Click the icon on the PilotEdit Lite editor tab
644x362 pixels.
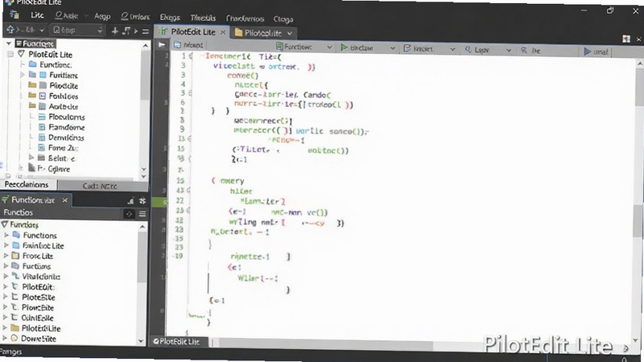pyautogui.click(x=163, y=31)
